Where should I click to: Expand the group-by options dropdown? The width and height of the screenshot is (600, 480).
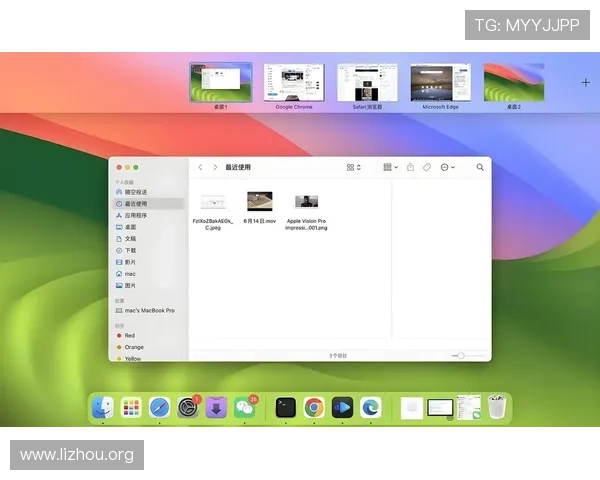point(390,167)
